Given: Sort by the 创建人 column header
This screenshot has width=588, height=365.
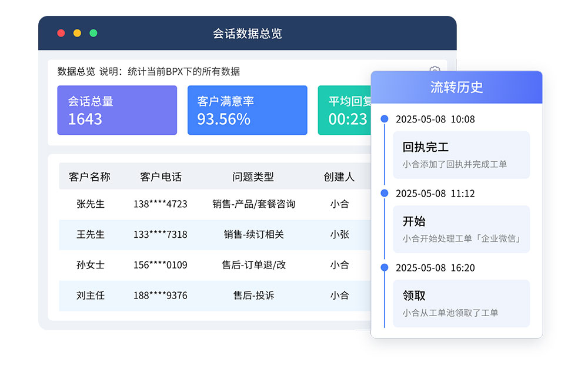Looking at the screenshot, I should (x=339, y=176).
